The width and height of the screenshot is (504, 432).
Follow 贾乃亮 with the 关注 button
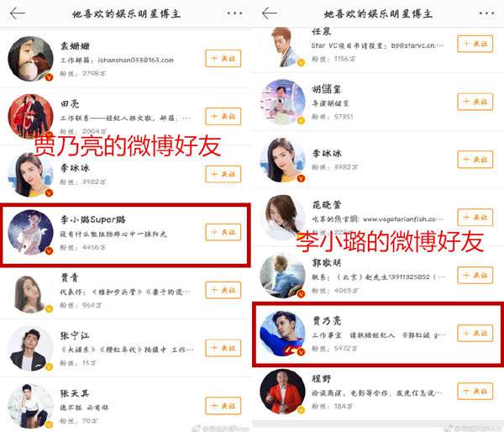(475, 334)
